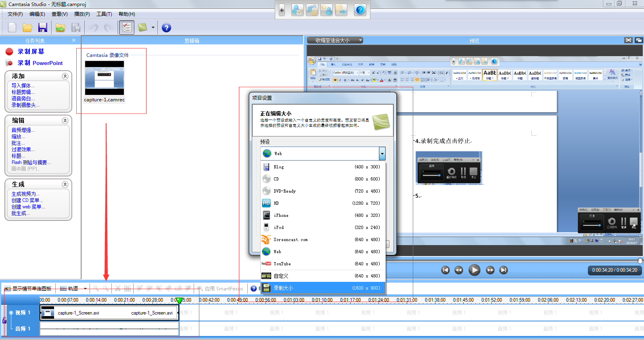Open project using yellow folder icon
644x340 pixels.
click(27, 27)
